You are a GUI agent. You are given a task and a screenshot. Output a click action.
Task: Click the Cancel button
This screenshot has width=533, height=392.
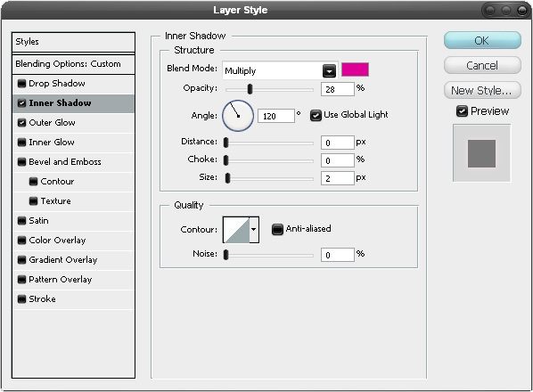482,65
